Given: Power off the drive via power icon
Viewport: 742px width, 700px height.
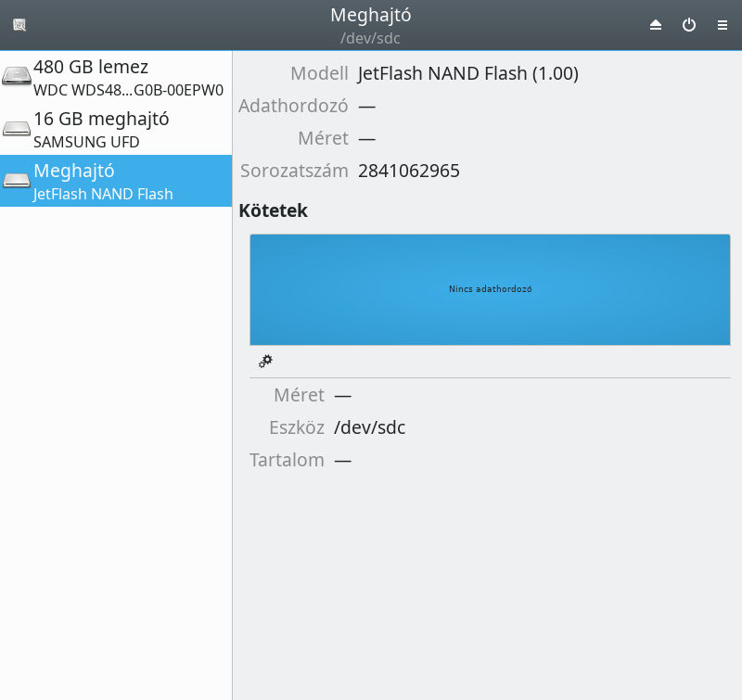Looking at the screenshot, I should tap(689, 25).
